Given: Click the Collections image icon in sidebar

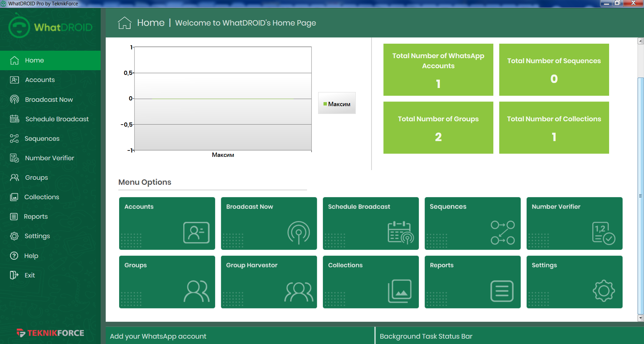Looking at the screenshot, I should pos(14,197).
